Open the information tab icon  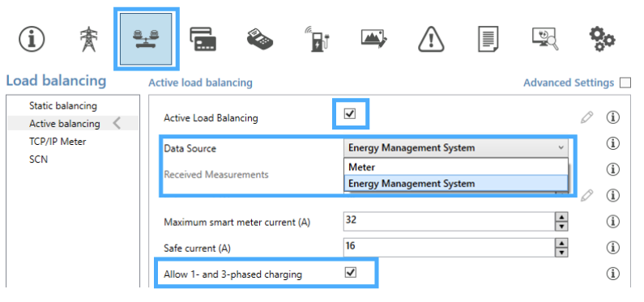[x=32, y=40]
